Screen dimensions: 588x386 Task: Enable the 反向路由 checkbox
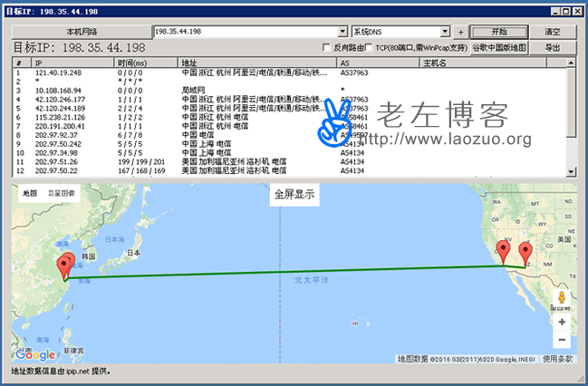(x=327, y=47)
